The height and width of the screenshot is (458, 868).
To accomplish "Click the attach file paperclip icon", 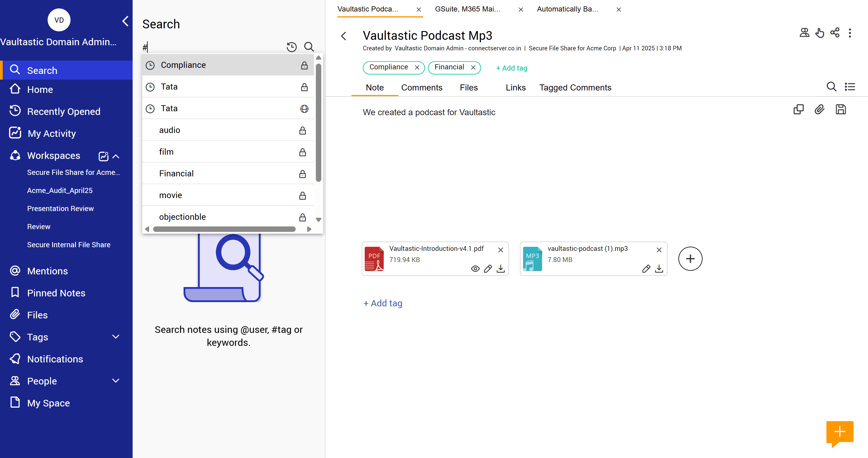I will pos(819,109).
